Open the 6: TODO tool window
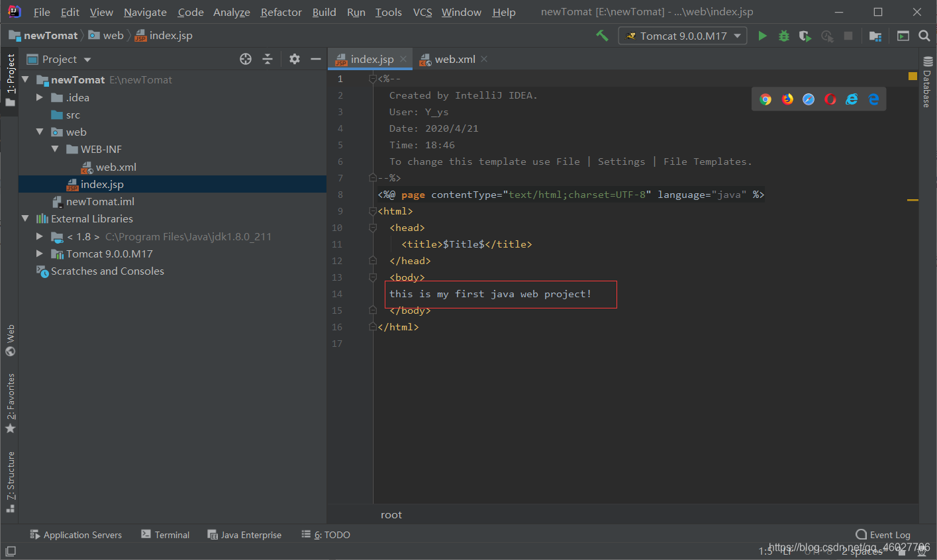The height and width of the screenshot is (560, 937). point(326,535)
